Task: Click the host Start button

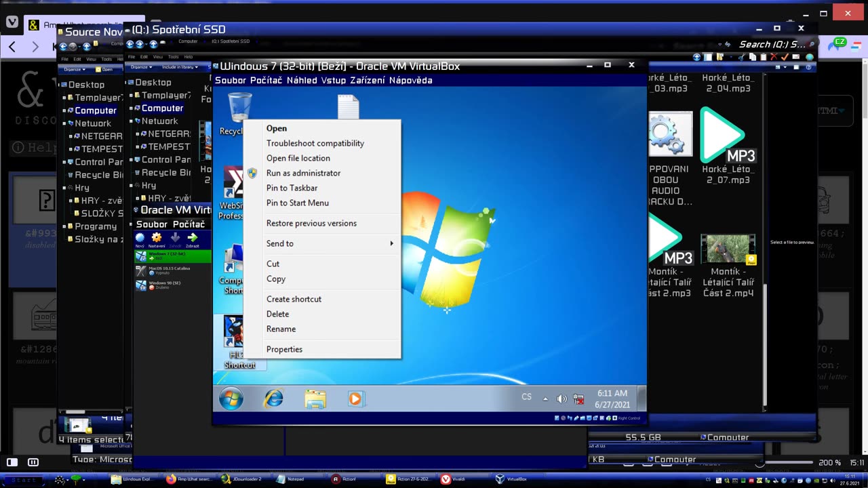Action: click(x=22, y=479)
